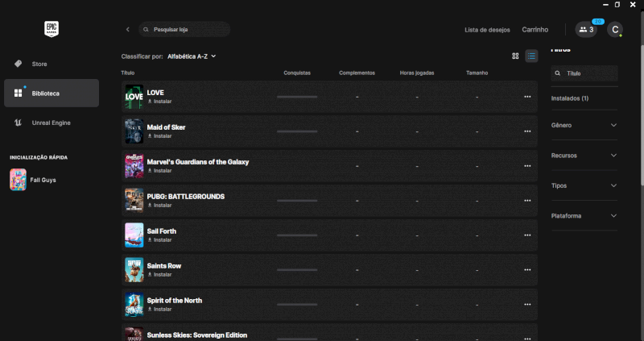Click the Complementos column header
Screen dimensions: 644x341
pos(357,73)
